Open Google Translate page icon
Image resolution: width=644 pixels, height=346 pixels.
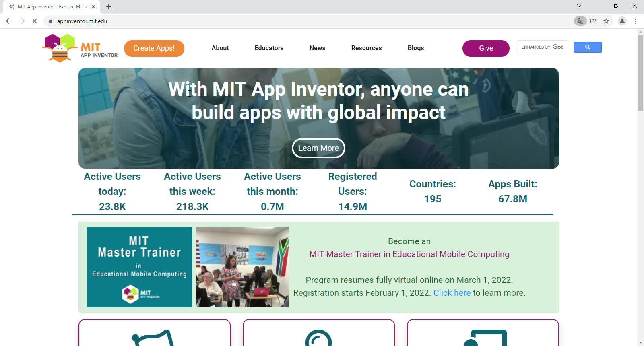580,21
